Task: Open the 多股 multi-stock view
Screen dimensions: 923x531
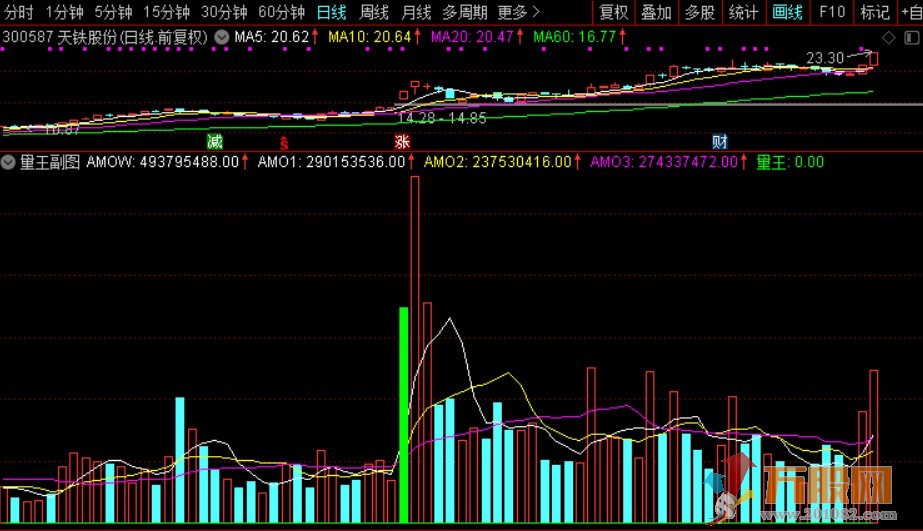Action: (x=700, y=12)
